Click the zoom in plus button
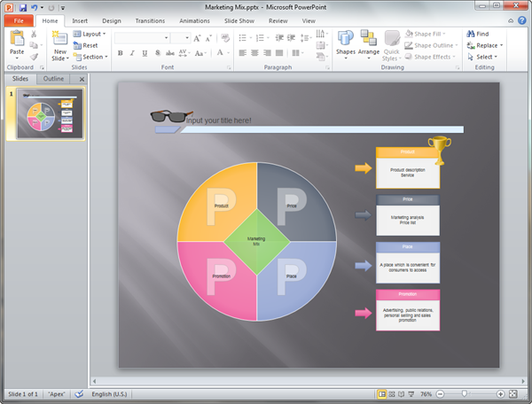Image resolution: width=532 pixels, height=404 pixels. coord(501,393)
